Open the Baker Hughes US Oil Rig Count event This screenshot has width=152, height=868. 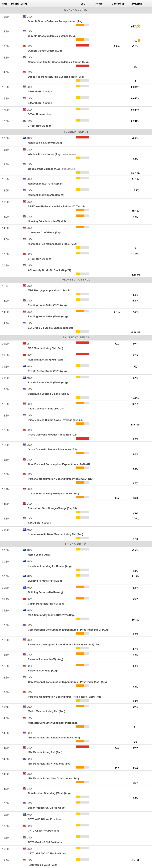point(47,808)
